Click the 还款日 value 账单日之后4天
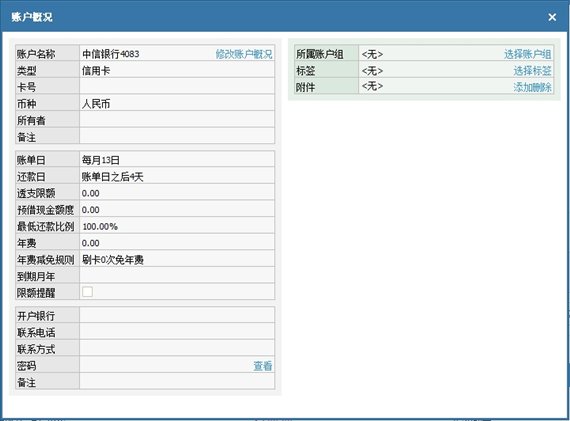The image size is (570, 421). (112, 177)
